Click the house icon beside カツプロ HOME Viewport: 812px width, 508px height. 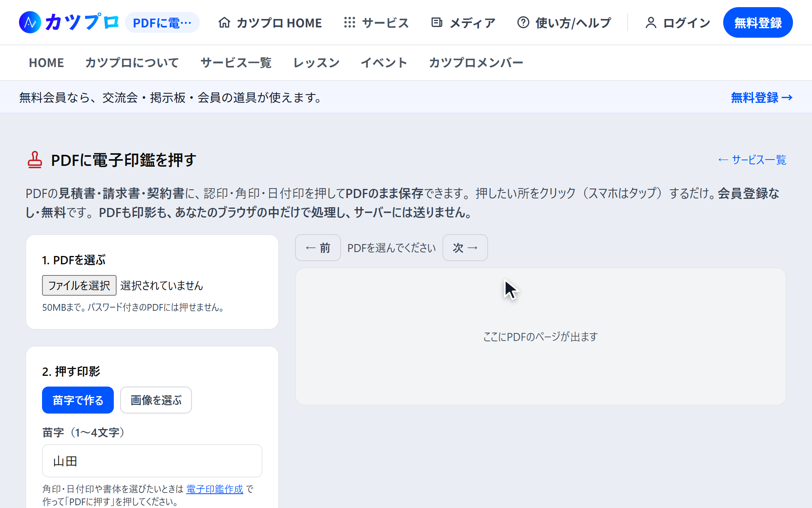click(224, 23)
